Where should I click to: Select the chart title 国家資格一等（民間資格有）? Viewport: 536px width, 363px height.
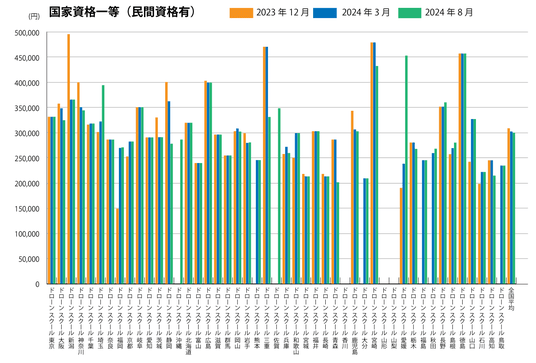click(x=122, y=12)
